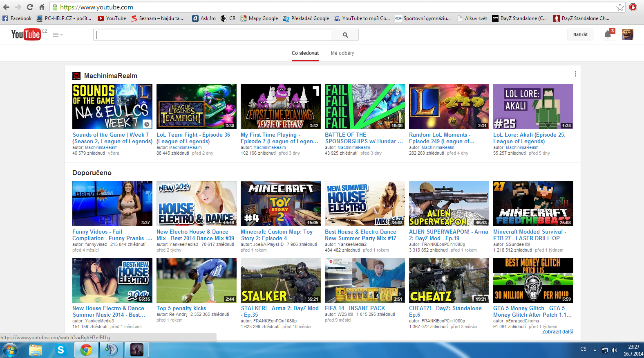Switch to the Mé odběry tab
This screenshot has width=644, height=358.
(342, 53)
